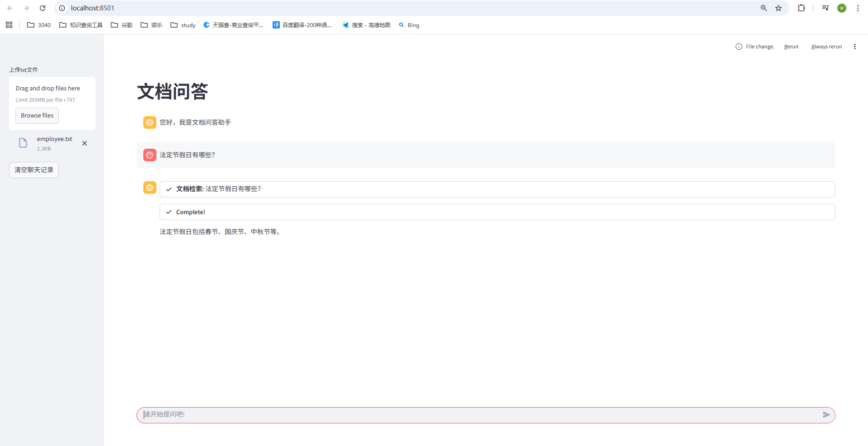Image resolution: width=868 pixels, height=446 pixels.
Task: Open the green profile avatar
Action: click(842, 8)
